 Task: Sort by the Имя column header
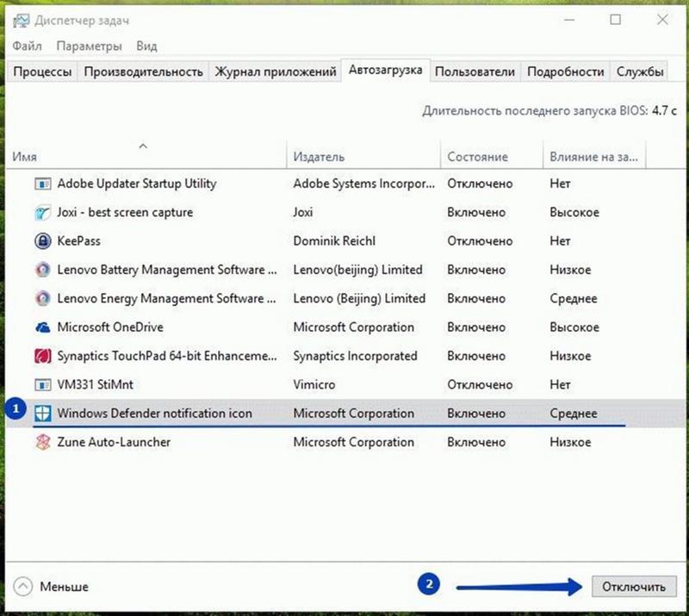pos(146,157)
